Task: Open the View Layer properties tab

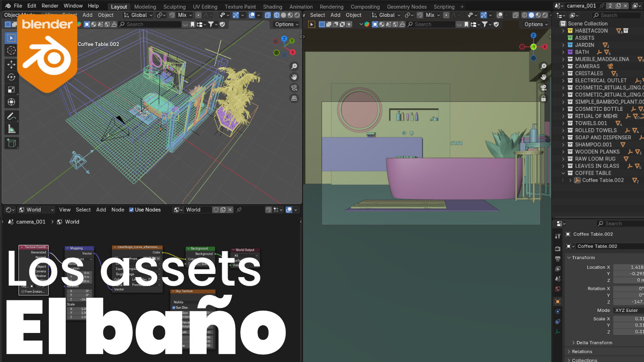Action: (558, 269)
